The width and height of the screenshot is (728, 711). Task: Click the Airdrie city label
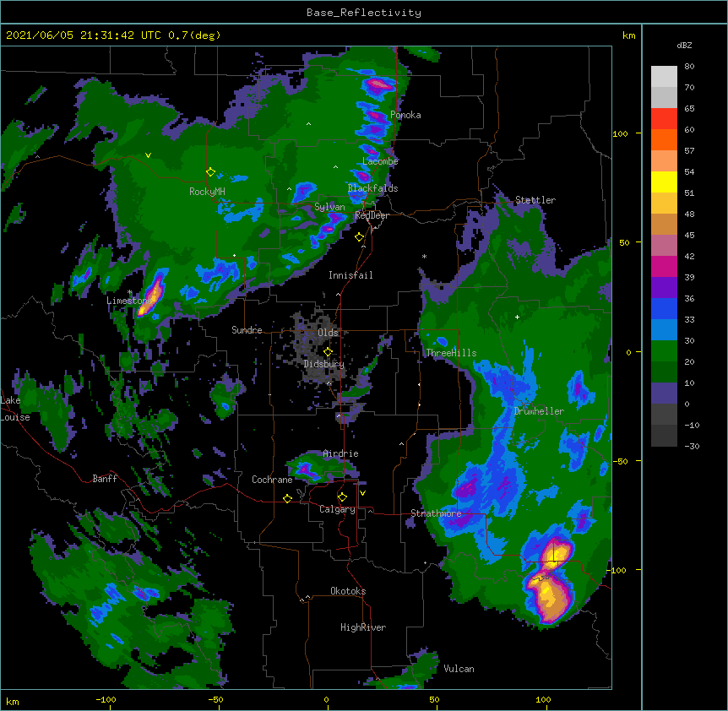click(x=341, y=453)
